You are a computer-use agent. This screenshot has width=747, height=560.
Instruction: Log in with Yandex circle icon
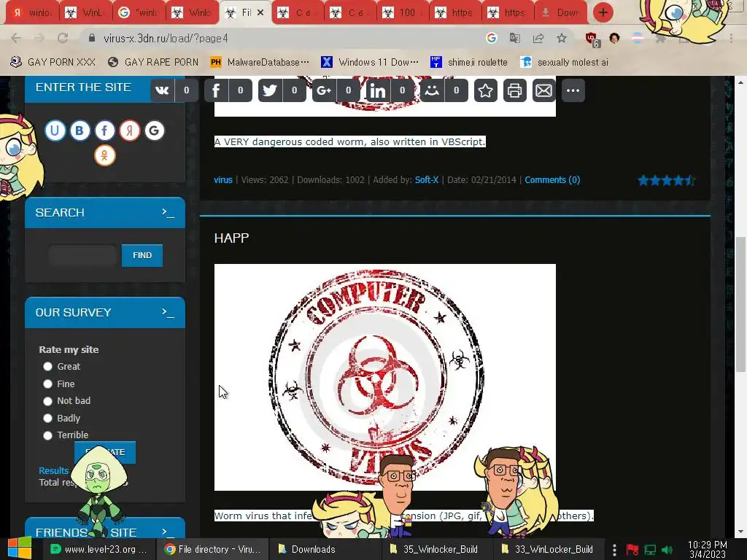tap(130, 131)
